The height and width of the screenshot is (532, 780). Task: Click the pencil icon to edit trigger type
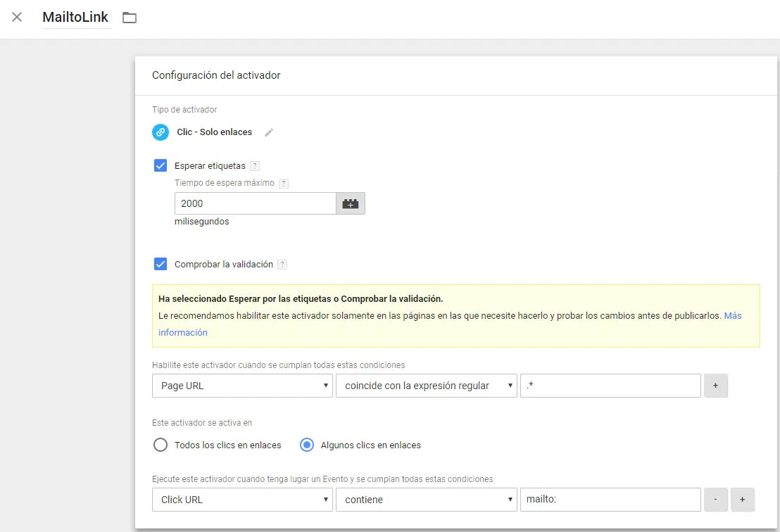pos(269,132)
